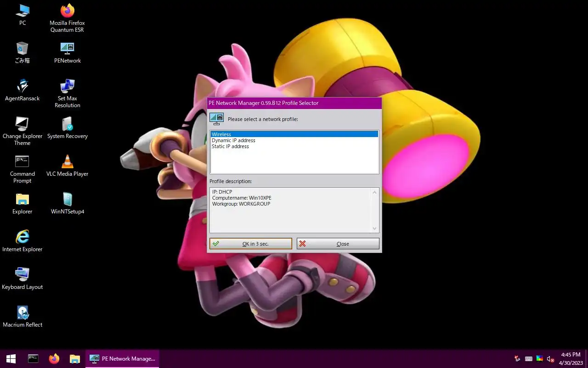Select the PENetwork desktop icon
Screen dimensions: 588x368
click(68, 52)
